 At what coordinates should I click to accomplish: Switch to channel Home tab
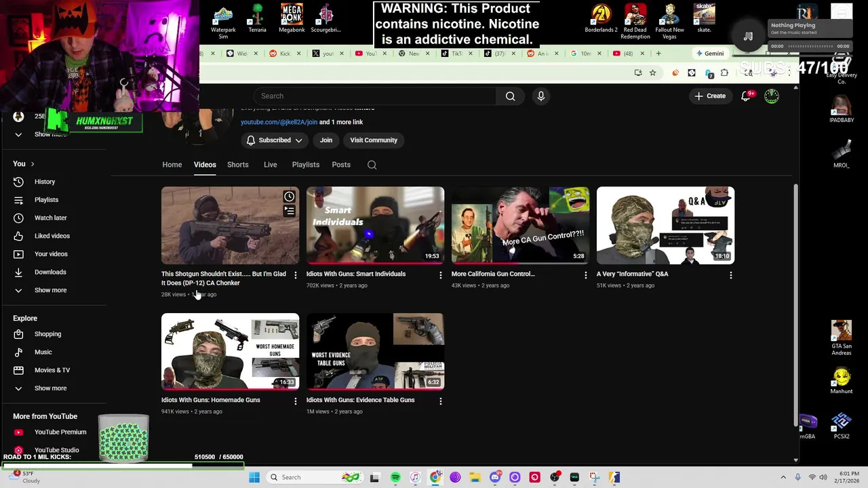pyautogui.click(x=172, y=165)
